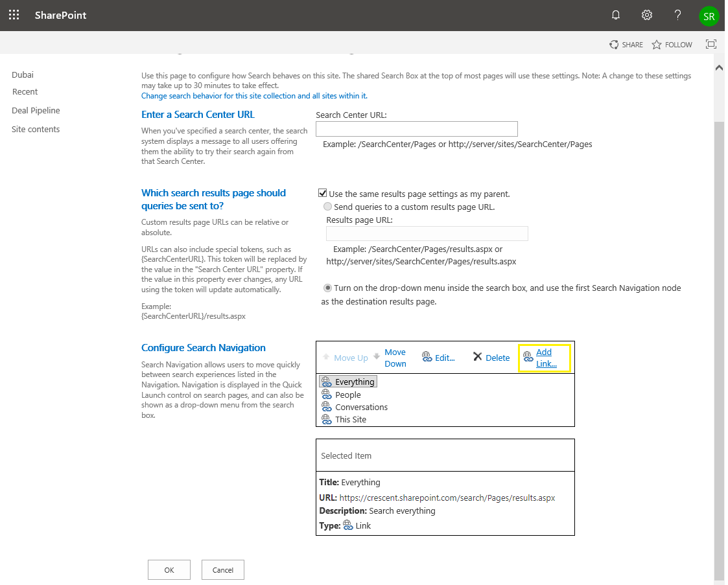The width and height of the screenshot is (728, 585).
Task: Select send queries to custom results page URL
Action: 328,206
